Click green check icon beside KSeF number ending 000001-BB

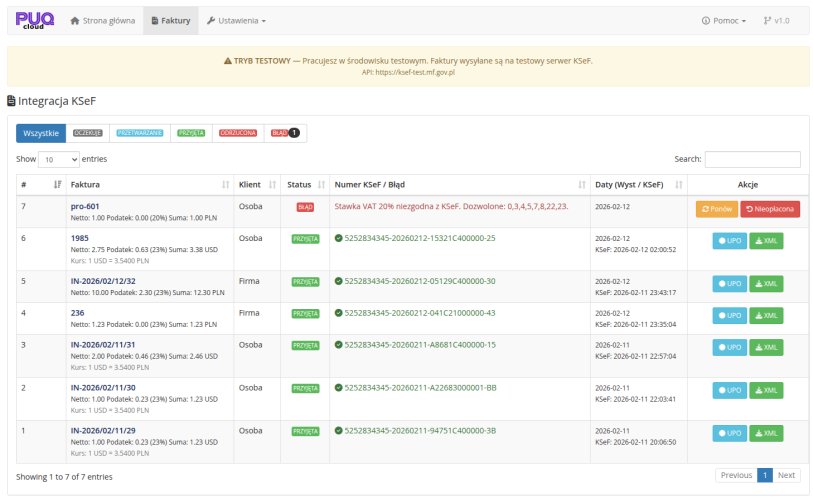[x=339, y=388]
